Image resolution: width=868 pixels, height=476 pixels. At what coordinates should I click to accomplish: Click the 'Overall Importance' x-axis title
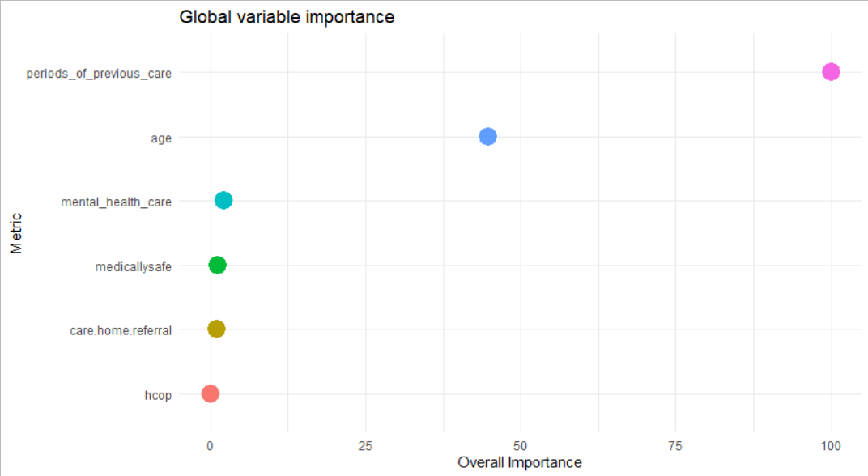click(x=519, y=462)
